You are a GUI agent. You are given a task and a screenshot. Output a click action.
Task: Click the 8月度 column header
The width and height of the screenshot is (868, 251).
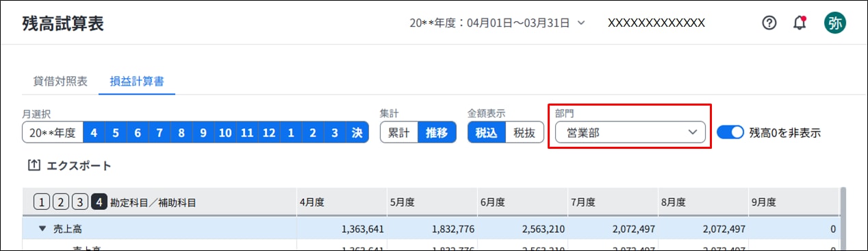[x=703, y=202]
